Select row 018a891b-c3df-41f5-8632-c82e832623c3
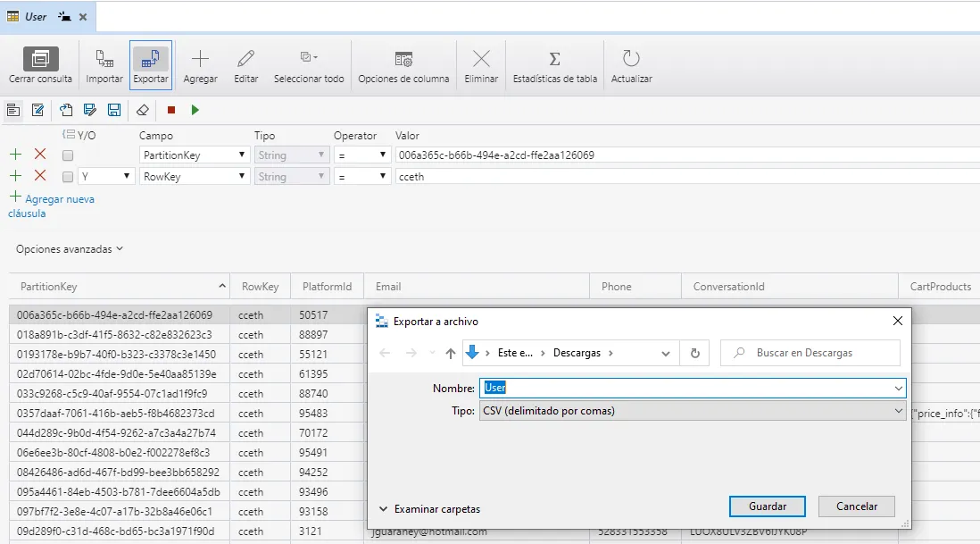Screen dimensions: 980x544 (114, 334)
